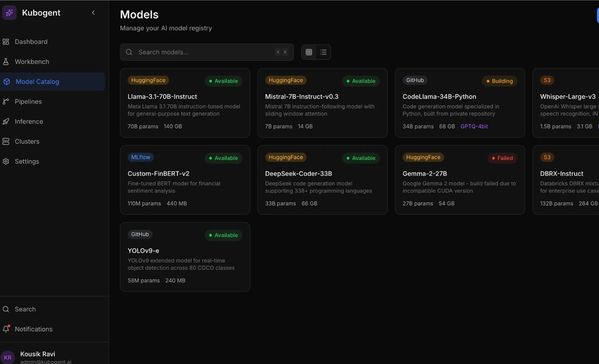Open the YOLOv9-e model card
The image size is (599, 364).
coord(185,257)
